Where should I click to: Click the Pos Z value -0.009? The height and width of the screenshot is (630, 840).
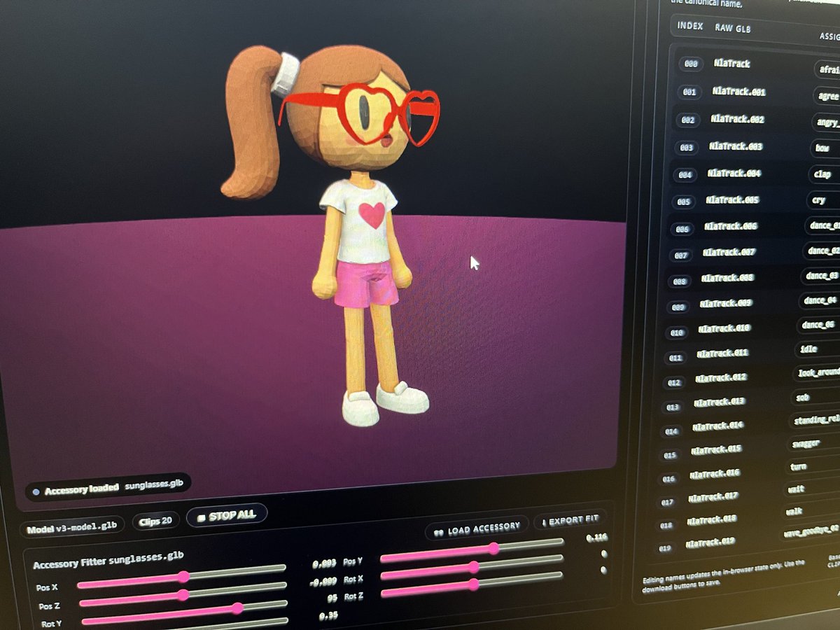pos(323,581)
